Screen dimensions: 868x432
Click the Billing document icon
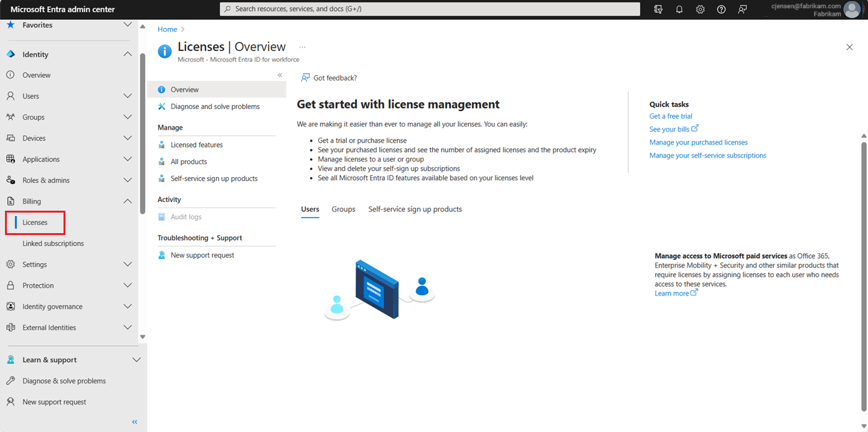pyautogui.click(x=11, y=201)
